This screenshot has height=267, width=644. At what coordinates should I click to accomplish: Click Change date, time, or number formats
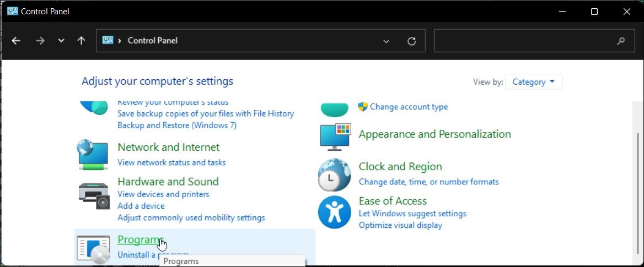coord(428,182)
